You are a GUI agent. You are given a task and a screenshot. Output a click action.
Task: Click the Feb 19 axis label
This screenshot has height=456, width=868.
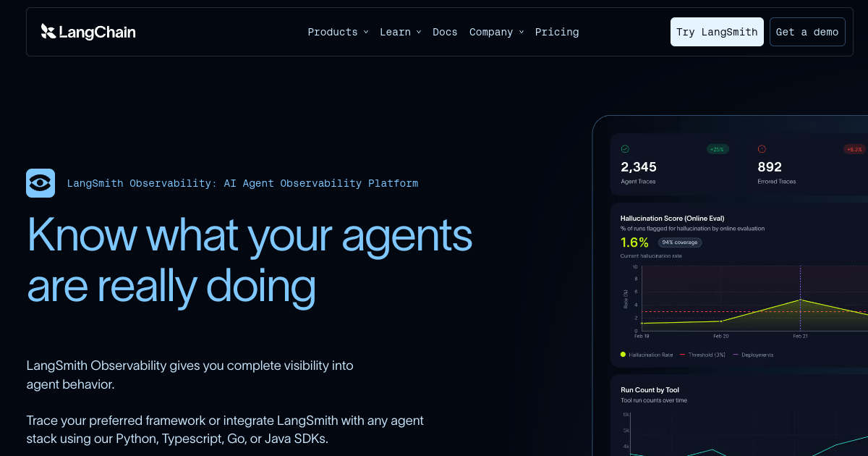[x=642, y=336]
